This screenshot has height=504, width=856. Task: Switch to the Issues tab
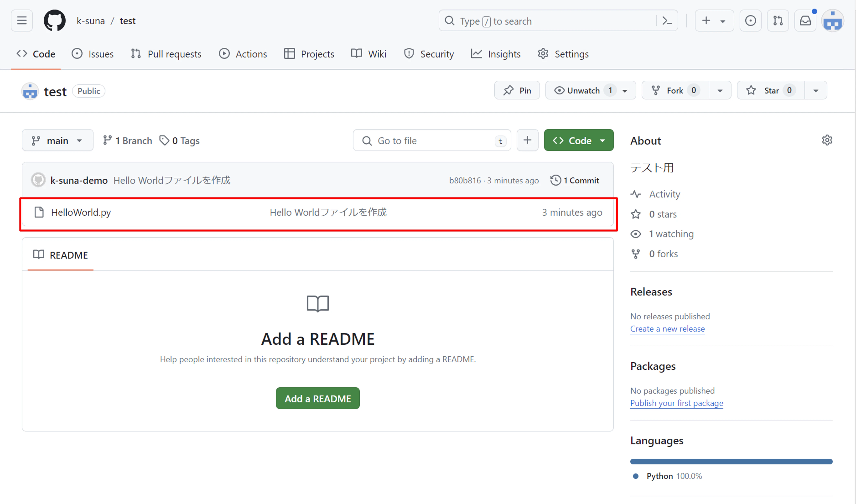click(93, 54)
